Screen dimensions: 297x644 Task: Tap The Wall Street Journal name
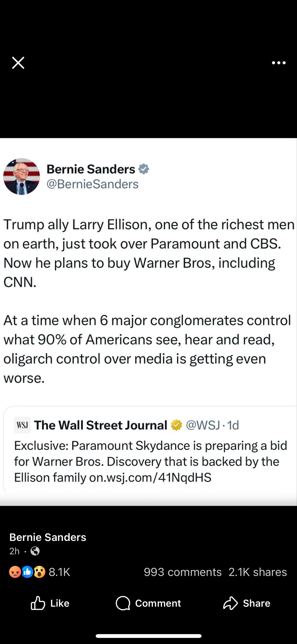tap(101, 425)
